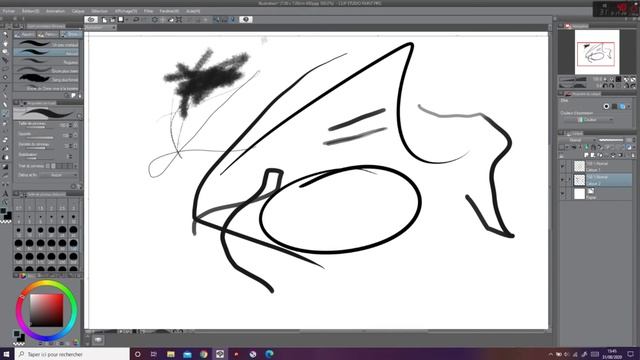Image resolution: width=640 pixels, height=360 pixels.
Task: Click the Scale/Rotate transform icon in the command bar
Action: (179, 20)
